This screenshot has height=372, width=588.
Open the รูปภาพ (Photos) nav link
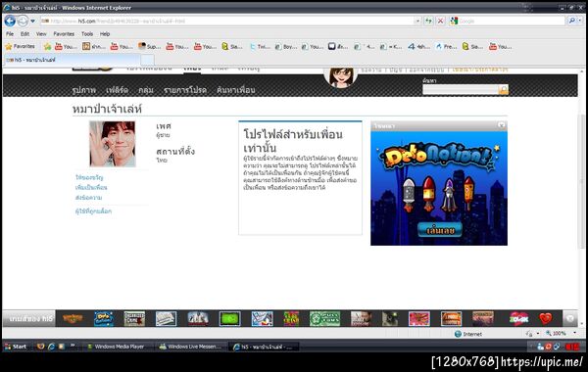84,90
